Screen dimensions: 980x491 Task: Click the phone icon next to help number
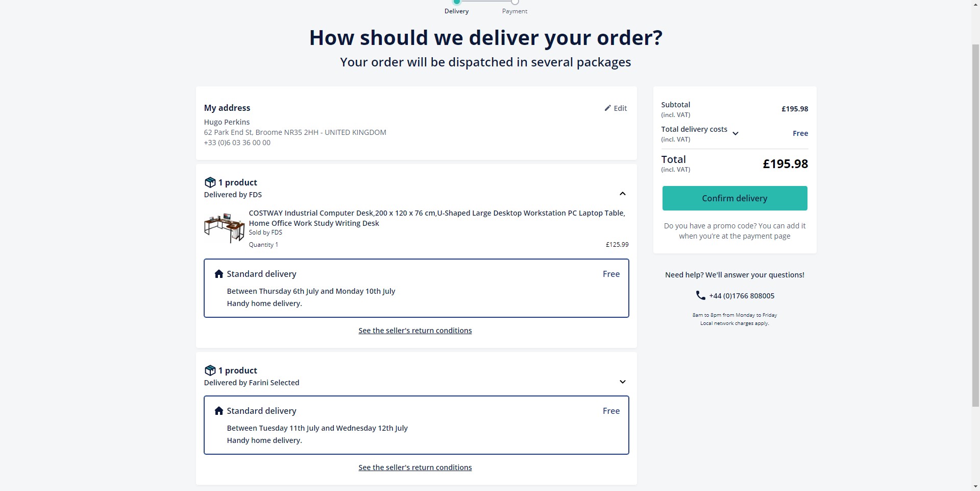[700, 295]
